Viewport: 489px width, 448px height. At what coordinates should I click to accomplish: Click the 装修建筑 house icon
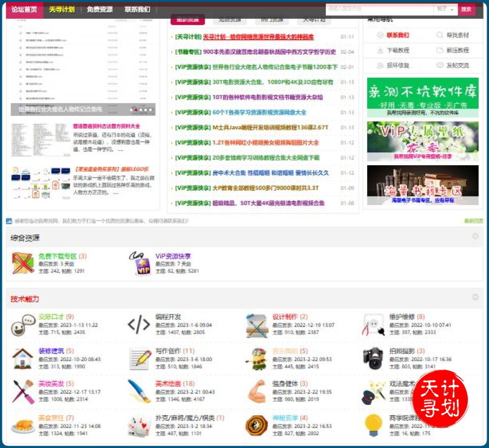tap(22, 358)
